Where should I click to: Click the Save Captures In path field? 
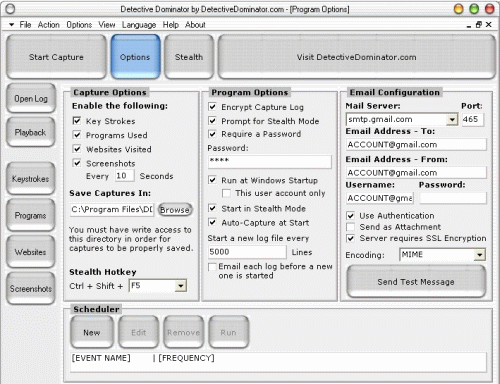(112, 210)
